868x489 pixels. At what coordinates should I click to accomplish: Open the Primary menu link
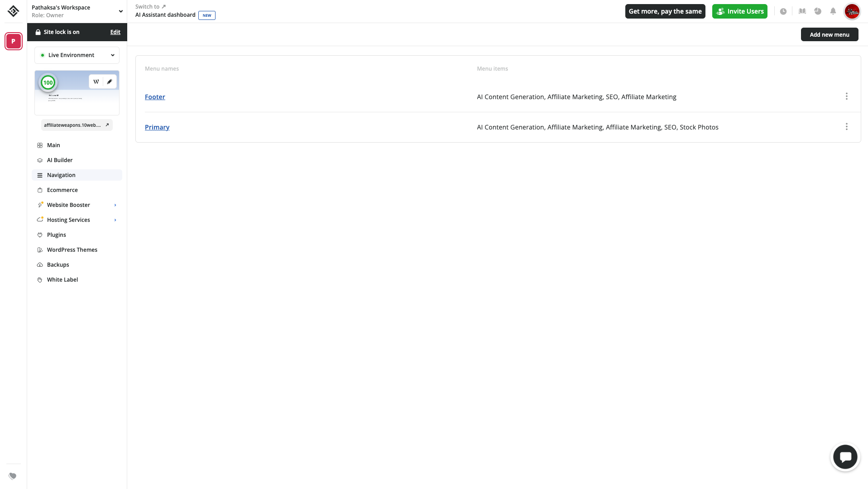point(157,127)
